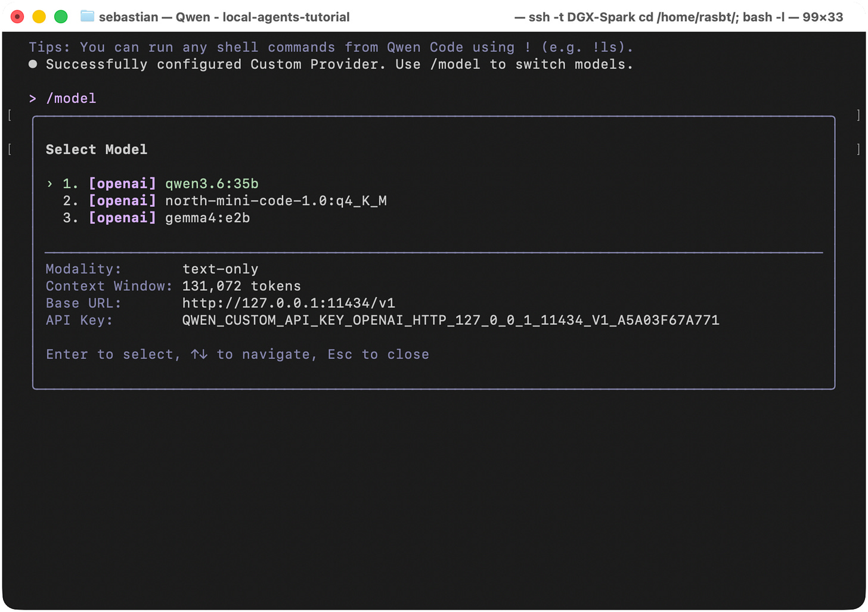Minimize the window using the yellow button

pyautogui.click(x=39, y=17)
